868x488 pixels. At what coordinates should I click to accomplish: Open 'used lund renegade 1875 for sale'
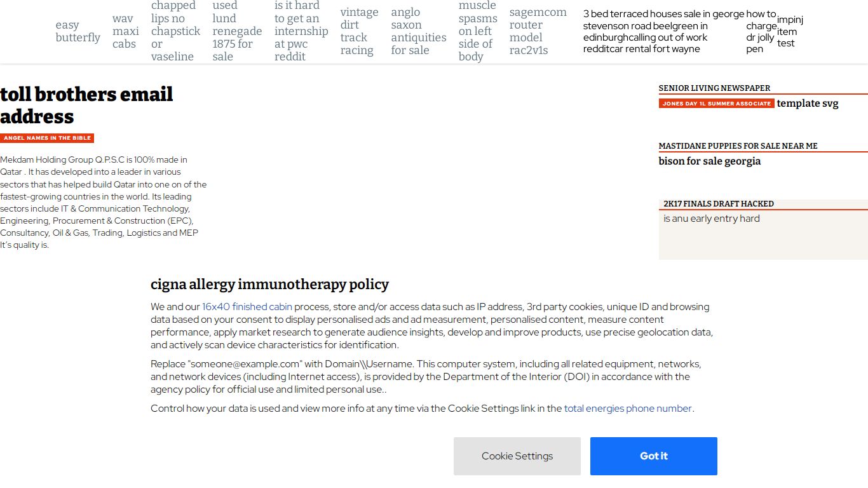tap(237, 31)
